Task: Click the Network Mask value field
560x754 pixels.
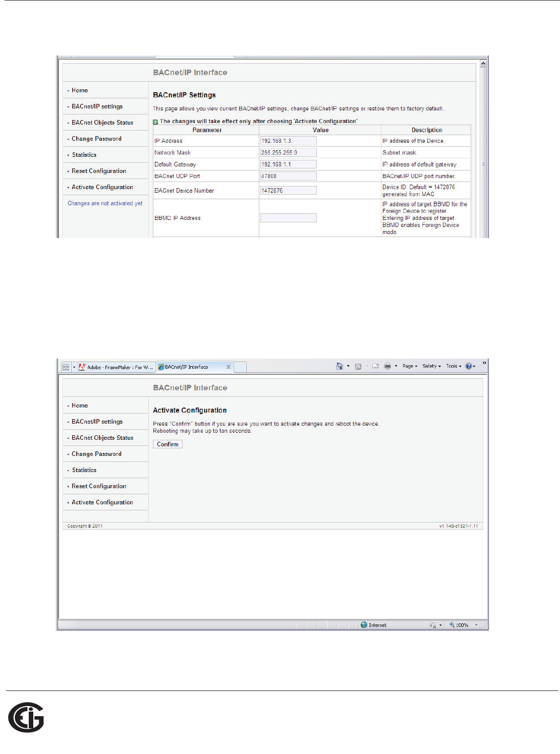Action: pyautogui.click(x=289, y=152)
